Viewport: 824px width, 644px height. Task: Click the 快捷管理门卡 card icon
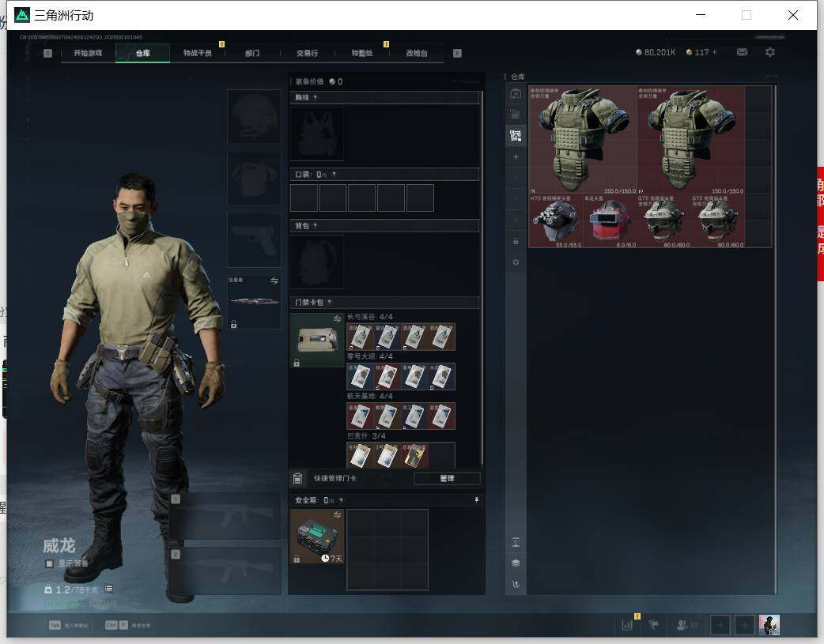click(297, 478)
